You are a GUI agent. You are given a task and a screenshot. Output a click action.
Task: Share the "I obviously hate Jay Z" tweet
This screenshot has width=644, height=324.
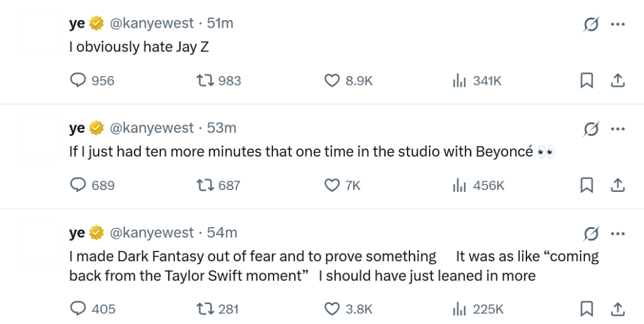coord(618,81)
